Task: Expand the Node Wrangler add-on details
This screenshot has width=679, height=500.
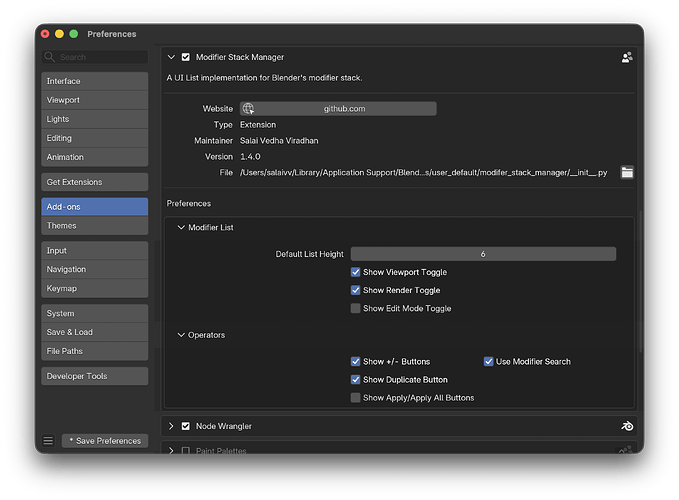Action: (171, 426)
